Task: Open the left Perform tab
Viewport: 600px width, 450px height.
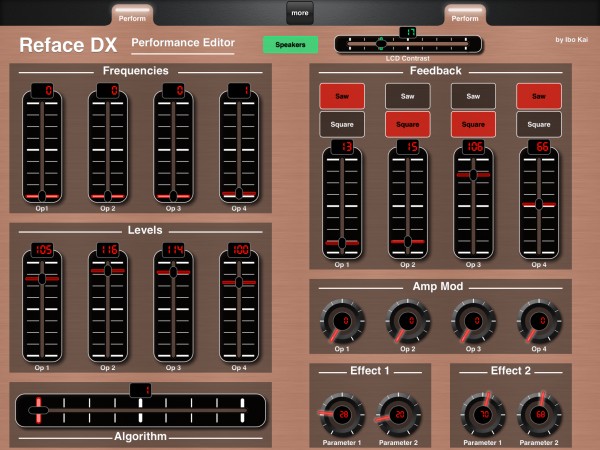Action: (132, 16)
